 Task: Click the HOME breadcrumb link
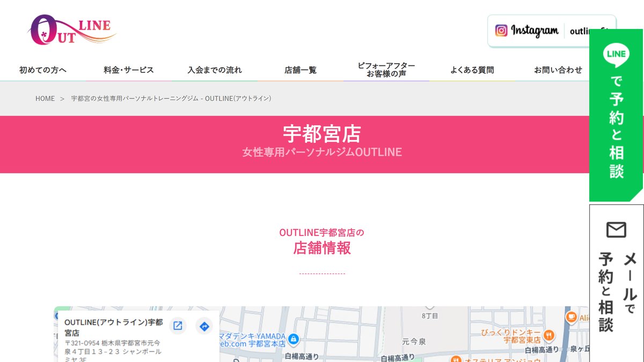[45, 99]
